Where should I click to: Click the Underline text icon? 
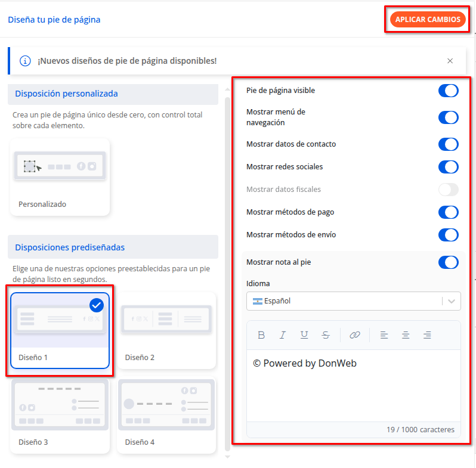[x=304, y=335]
